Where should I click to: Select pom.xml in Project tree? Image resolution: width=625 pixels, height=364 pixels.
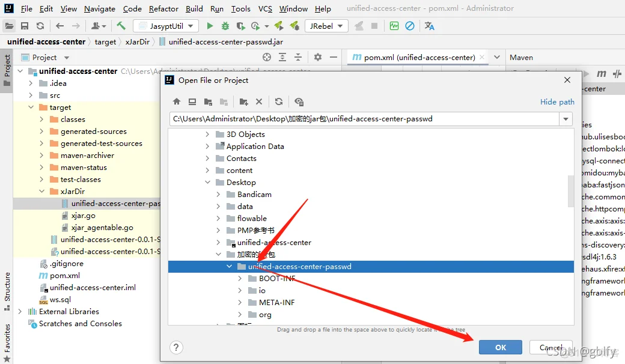click(x=64, y=276)
